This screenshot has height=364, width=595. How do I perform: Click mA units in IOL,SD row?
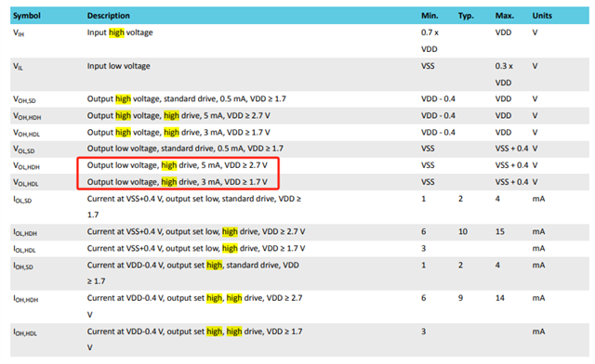point(538,199)
